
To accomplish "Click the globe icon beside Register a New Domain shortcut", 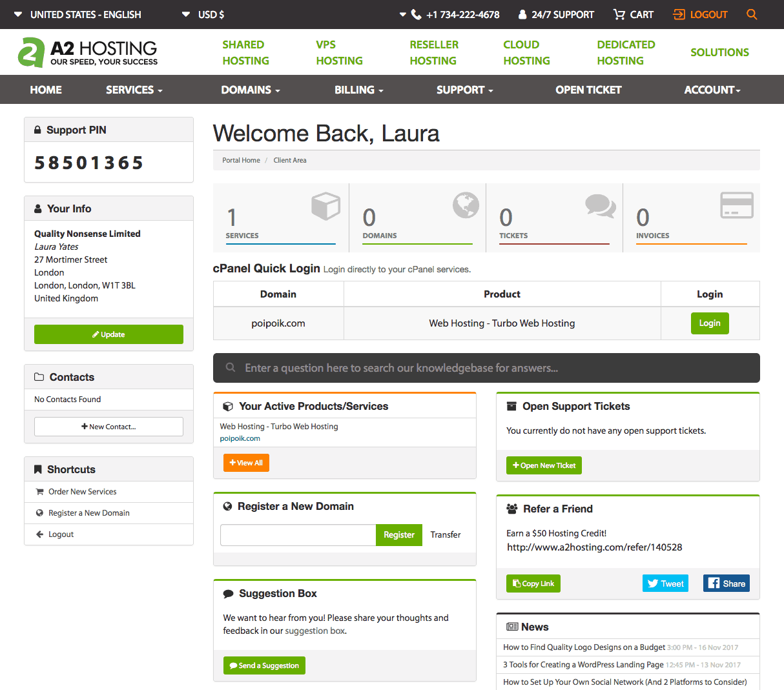I will point(39,513).
